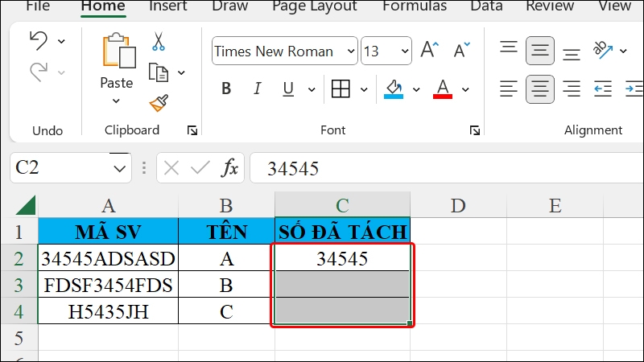This screenshot has width=644, height=362.
Task: Expand the Name Box dropdown arrow
Action: (x=119, y=168)
